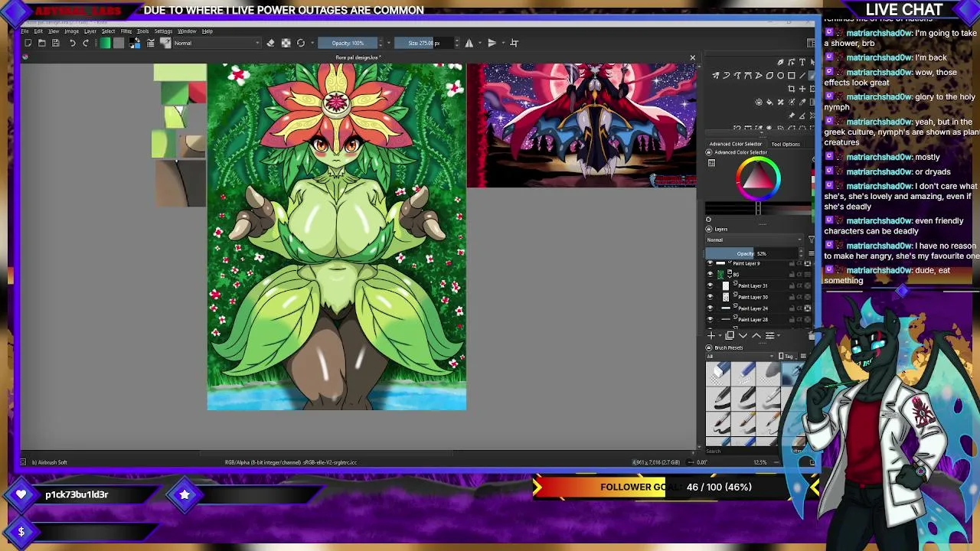Create a new document from the toolbar

[28, 43]
